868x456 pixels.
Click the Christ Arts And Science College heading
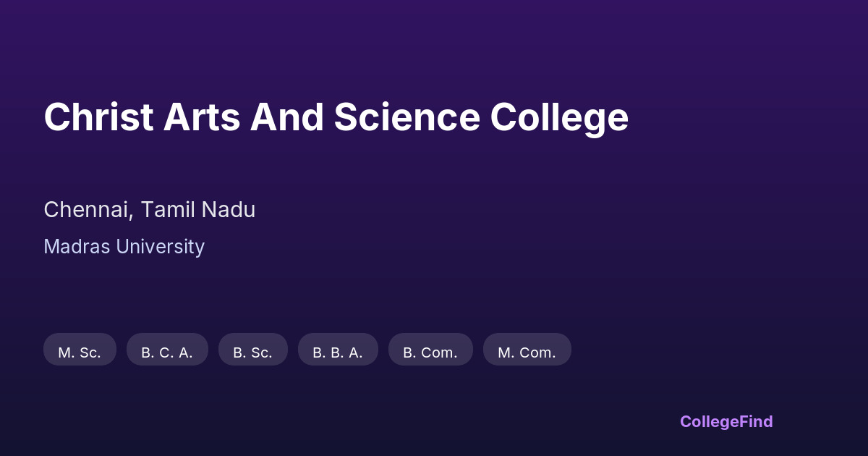(x=336, y=117)
